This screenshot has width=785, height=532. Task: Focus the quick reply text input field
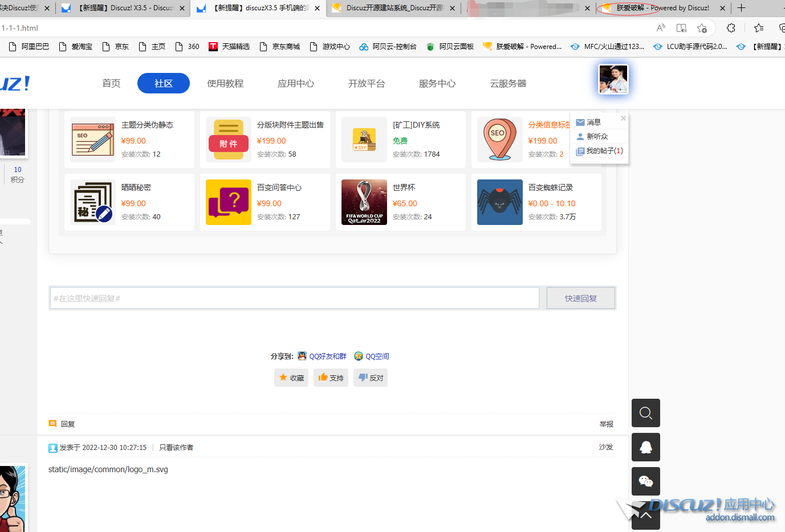pos(294,298)
